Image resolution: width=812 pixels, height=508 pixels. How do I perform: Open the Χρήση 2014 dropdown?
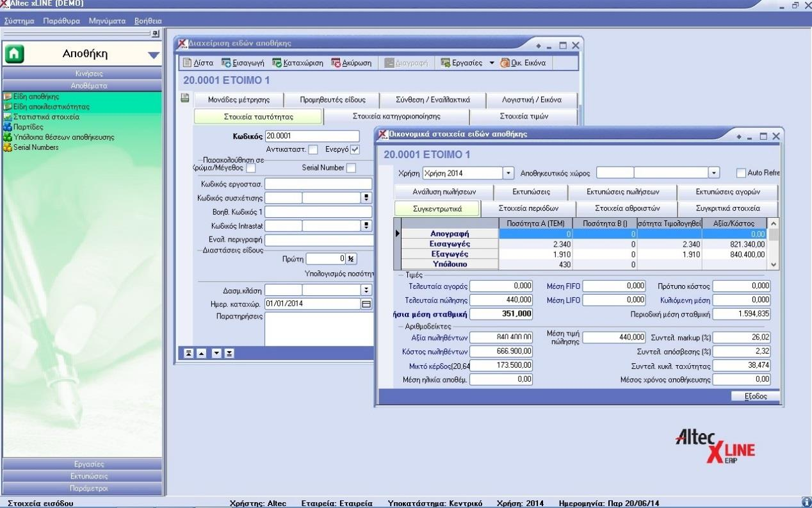[509, 173]
